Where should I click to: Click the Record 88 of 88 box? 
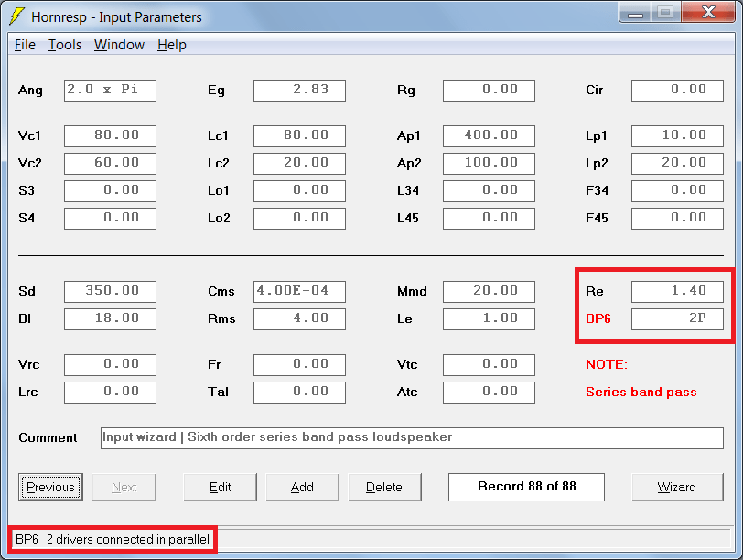(x=526, y=487)
